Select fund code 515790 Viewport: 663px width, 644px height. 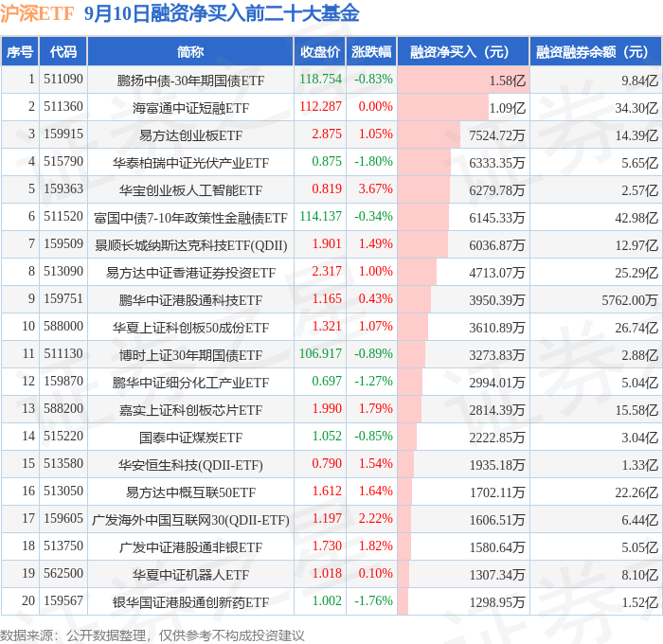pyautogui.click(x=63, y=162)
